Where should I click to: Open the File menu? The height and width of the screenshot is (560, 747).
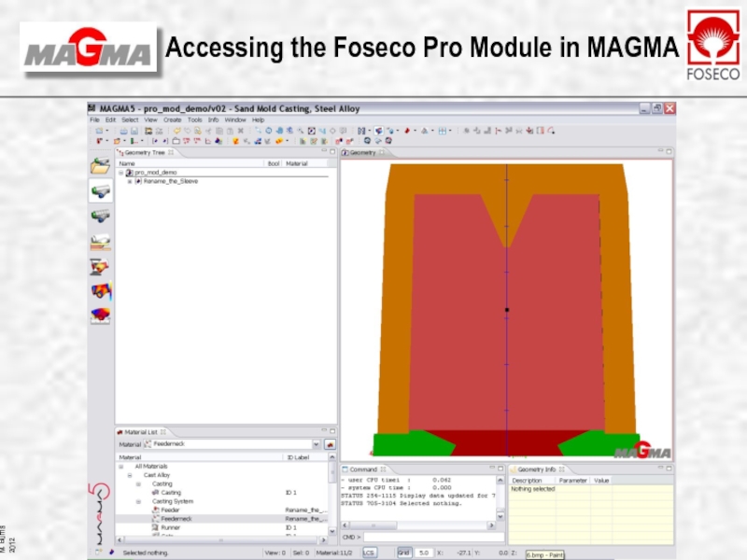click(95, 120)
